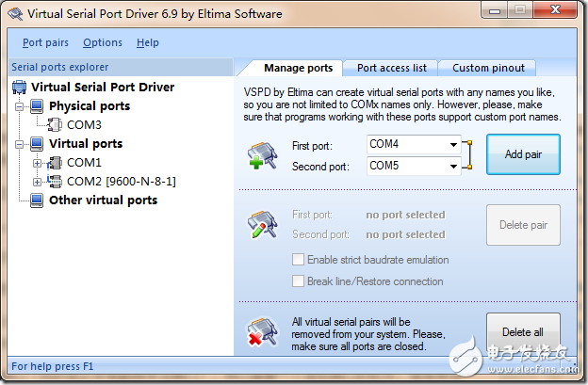Select COM2 [9600-N-8-1] in the tree
This screenshot has width=588, height=385.
122,182
